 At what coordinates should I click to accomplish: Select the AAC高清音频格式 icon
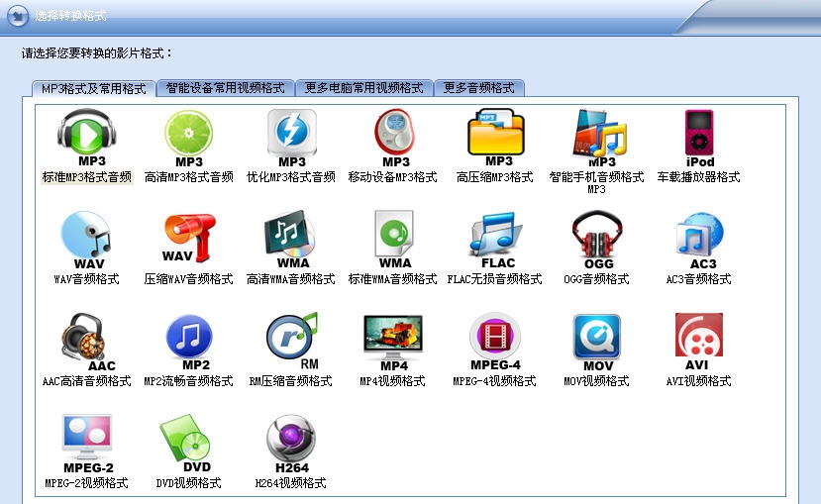(x=86, y=342)
